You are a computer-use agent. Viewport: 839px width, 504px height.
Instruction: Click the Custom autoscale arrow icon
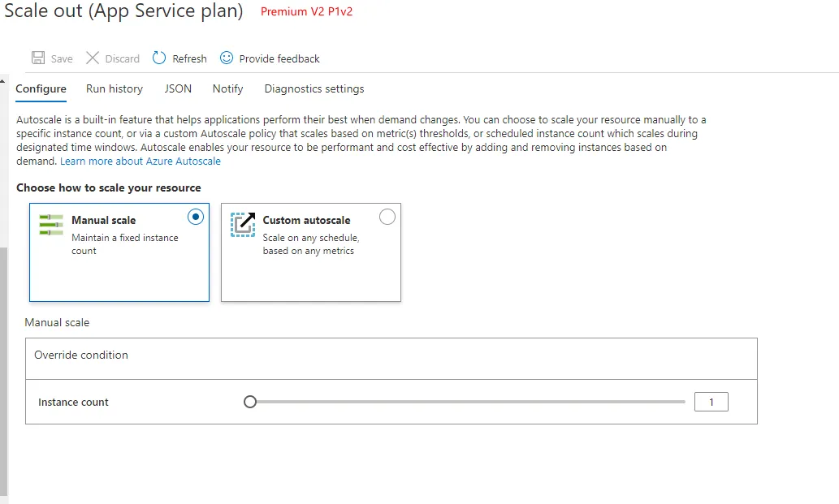[243, 224]
